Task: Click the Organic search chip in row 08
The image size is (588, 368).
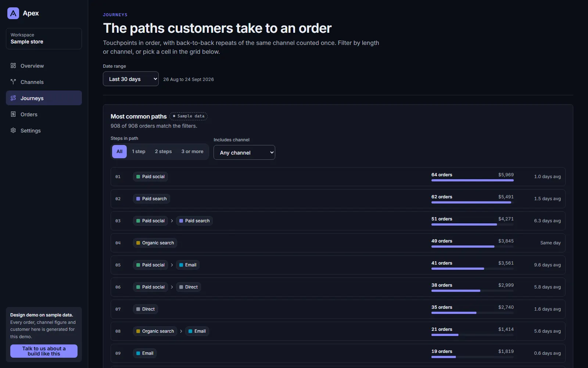Action: (155, 331)
